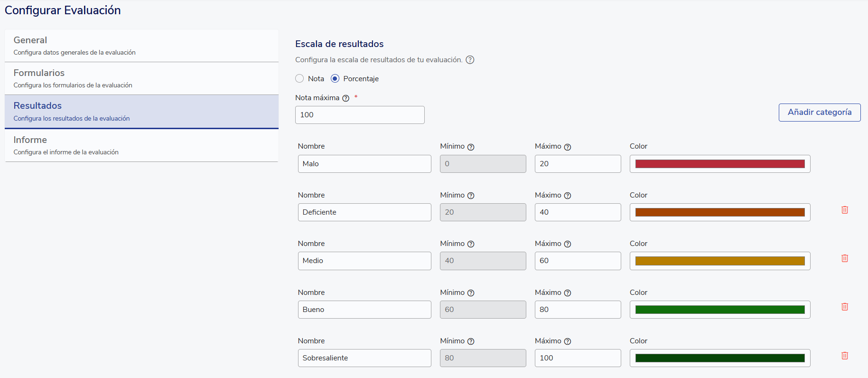Open the red color picker for Malo

coord(719,164)
